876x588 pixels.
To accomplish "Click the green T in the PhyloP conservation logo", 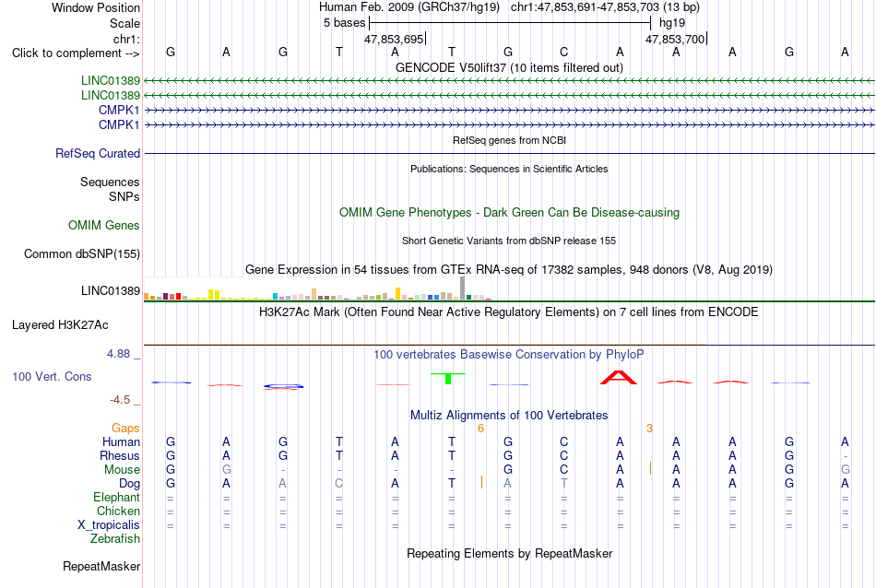I will (x=448, y=378).
